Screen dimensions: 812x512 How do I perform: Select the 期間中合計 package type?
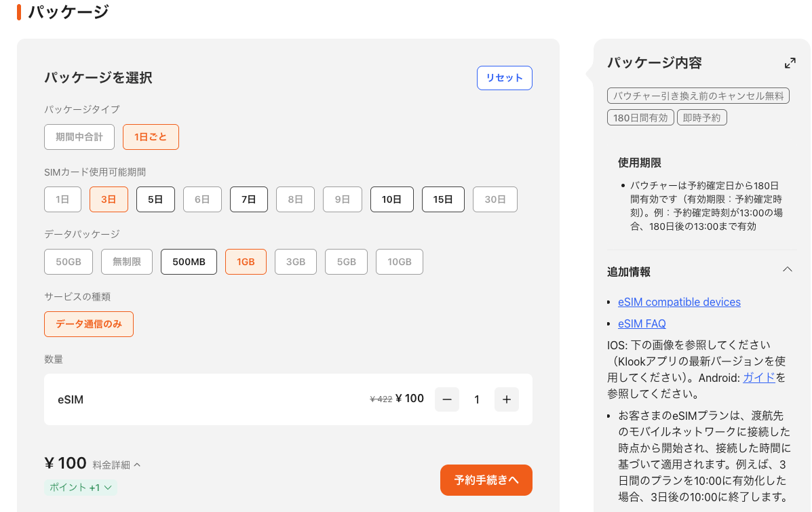pos(79,137)
